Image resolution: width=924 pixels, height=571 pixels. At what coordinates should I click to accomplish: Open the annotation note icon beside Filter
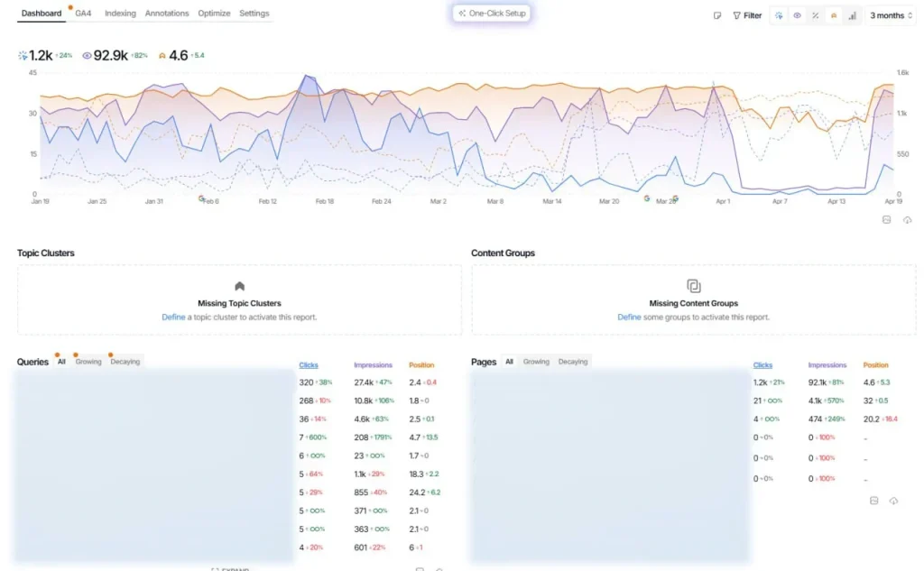pos(717,15)
